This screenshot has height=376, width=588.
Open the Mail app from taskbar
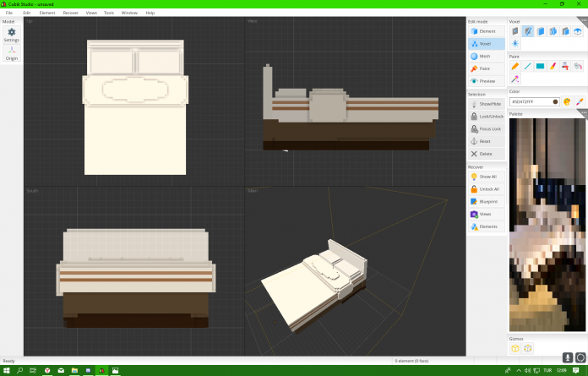point(61,370)
